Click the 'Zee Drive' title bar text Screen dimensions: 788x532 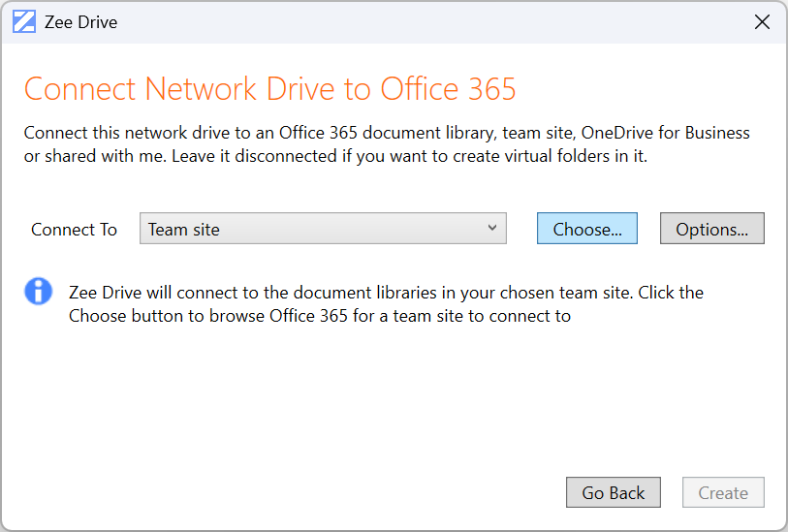[x=80, y=22]
